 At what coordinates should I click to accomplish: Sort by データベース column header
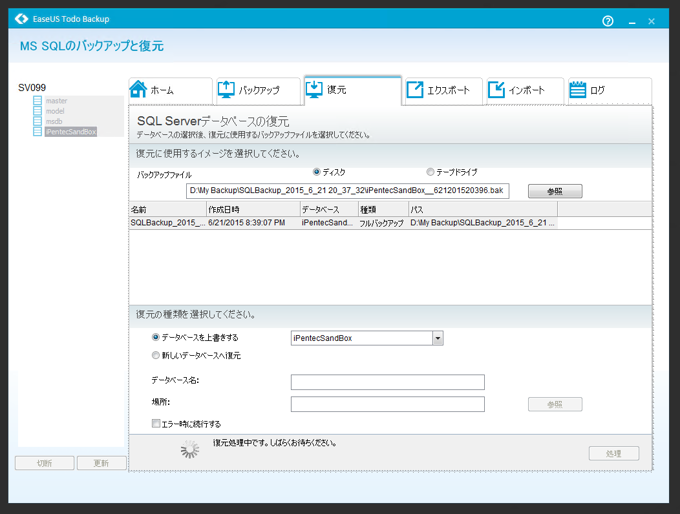click(x=329, y=210)
